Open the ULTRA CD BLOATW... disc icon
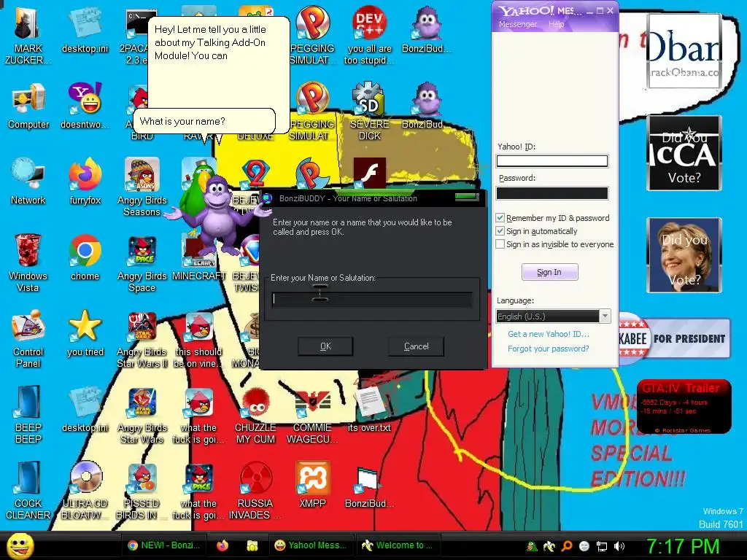 tap(85, 490)
